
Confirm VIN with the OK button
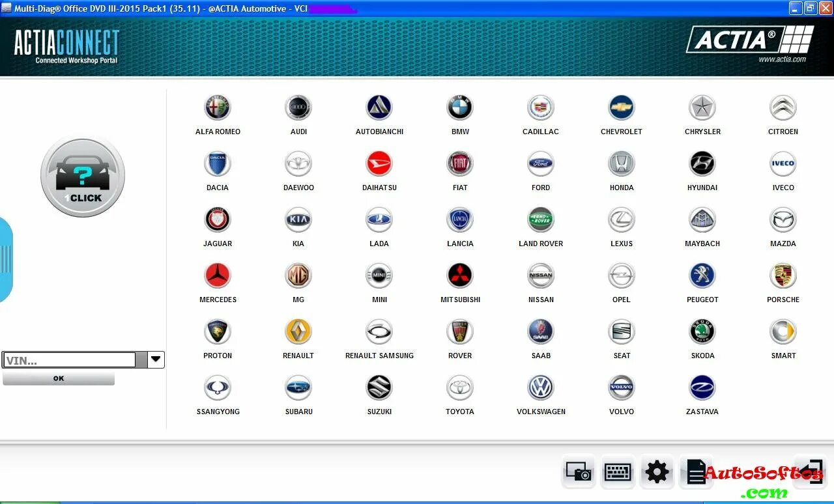tap(59, 378)
